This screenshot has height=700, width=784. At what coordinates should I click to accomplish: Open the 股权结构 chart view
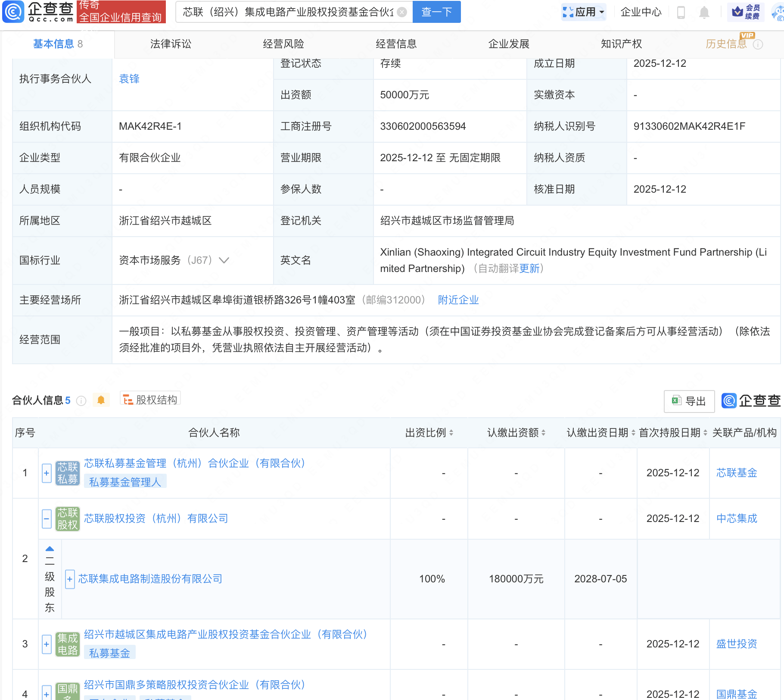(x=150, y=400)
